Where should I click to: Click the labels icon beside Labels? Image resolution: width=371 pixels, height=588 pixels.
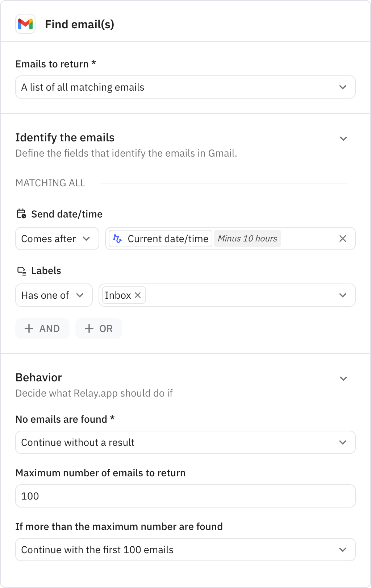click(x=21, y=270)
